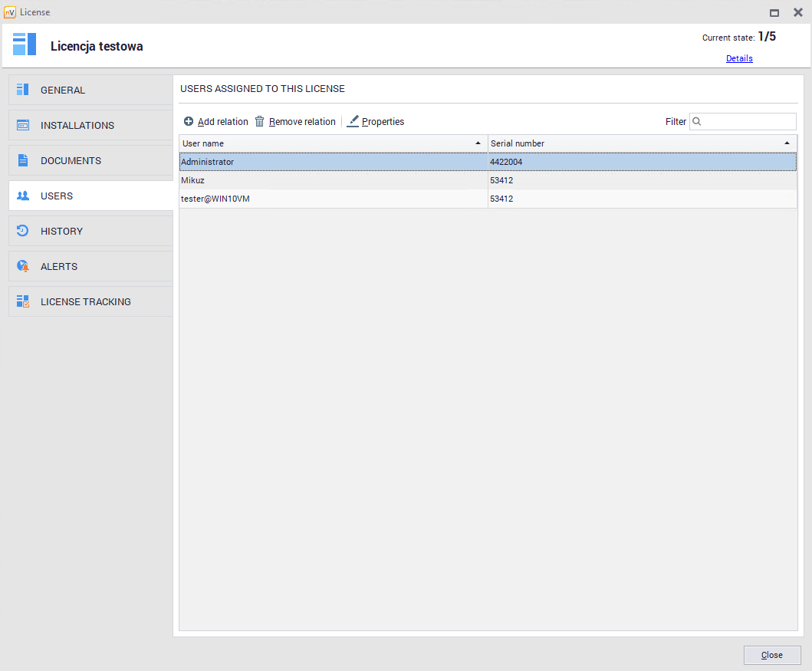The width and height of the screenshot is (812, 671).
Task: Click the Alerts bell icon
Action: tap(23, 266)
